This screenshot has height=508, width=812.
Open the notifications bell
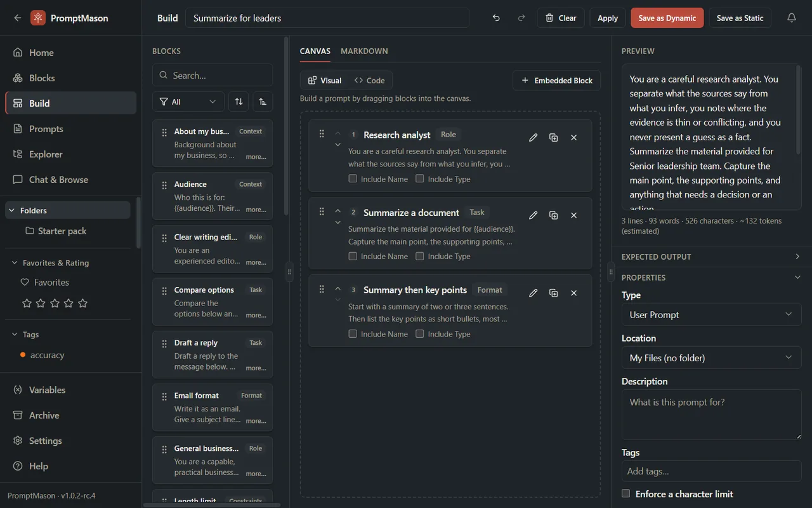(791, 18)
